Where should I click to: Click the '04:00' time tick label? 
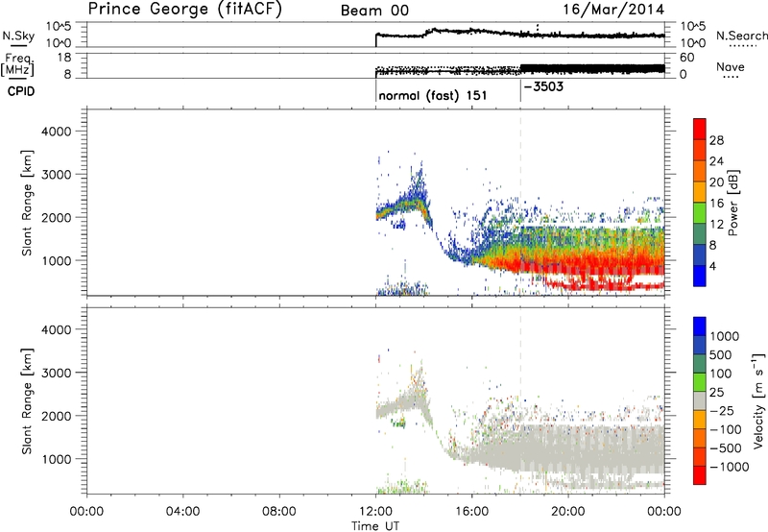coord(182,512)
